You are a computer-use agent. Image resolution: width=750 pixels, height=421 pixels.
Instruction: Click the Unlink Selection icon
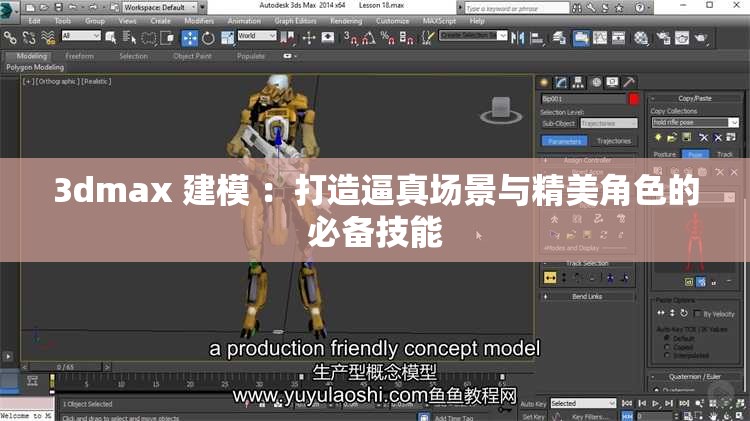[x=29, y=37]
